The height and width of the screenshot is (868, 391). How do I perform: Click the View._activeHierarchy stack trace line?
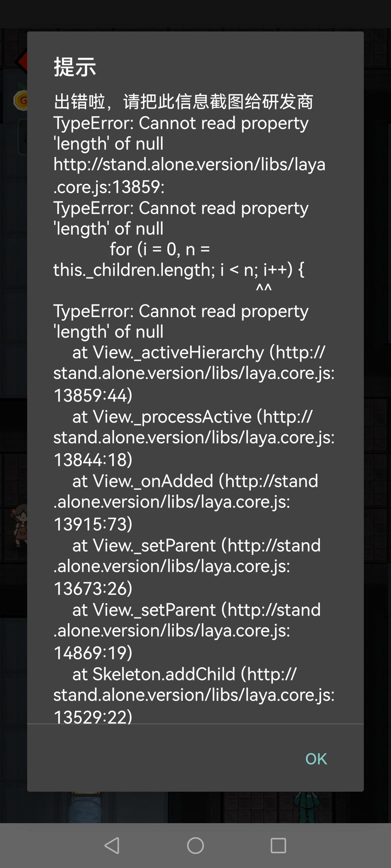(x=198, y=352)
